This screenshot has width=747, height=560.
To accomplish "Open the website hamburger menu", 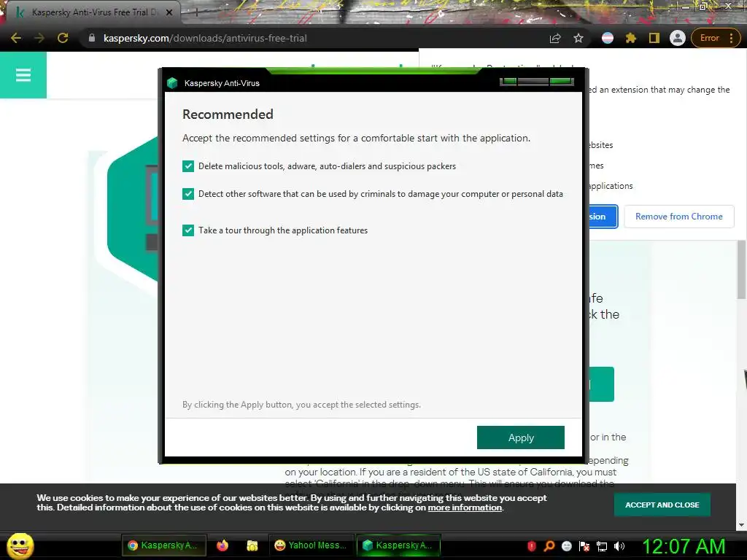I will [x=23, y=75].
